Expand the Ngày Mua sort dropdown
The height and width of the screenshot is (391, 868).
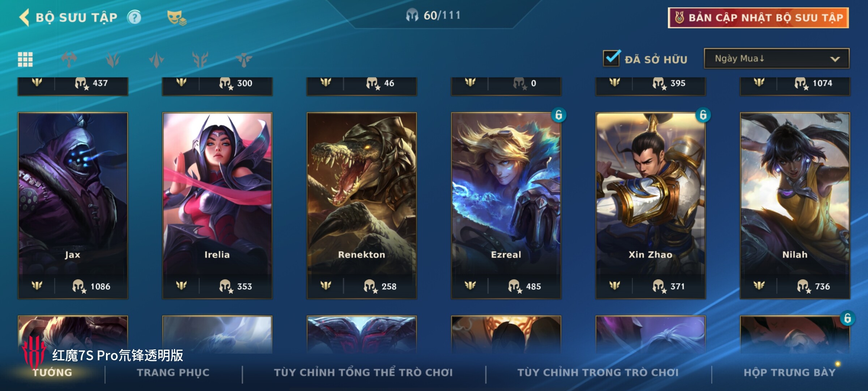(x=776, y=58)
